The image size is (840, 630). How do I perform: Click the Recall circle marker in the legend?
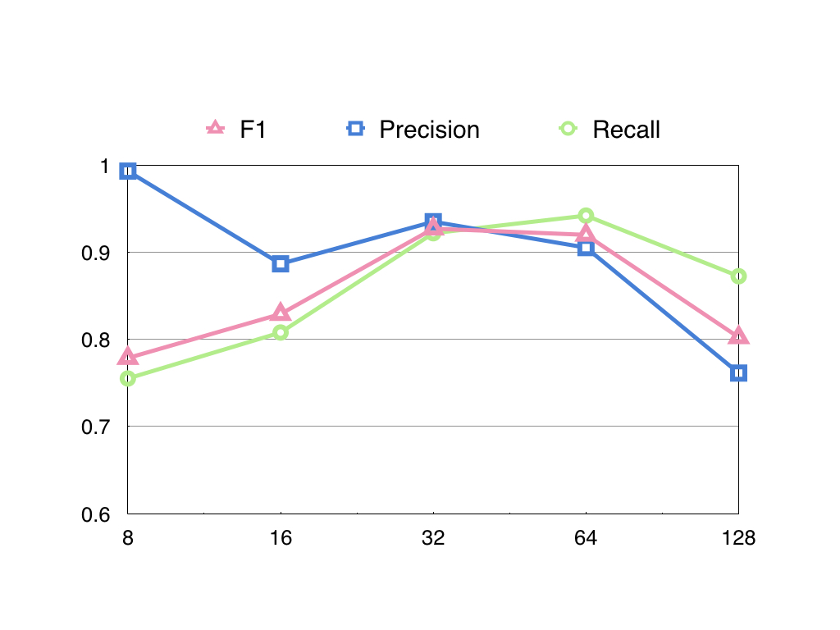(x=568, y=128)
